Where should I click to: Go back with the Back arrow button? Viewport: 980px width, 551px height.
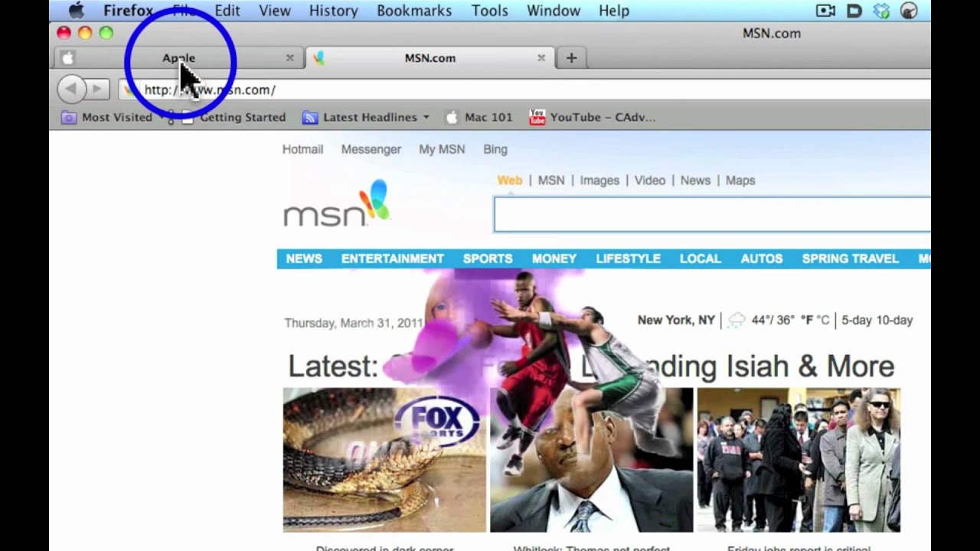pyautogui.click(x=71, y=90)
